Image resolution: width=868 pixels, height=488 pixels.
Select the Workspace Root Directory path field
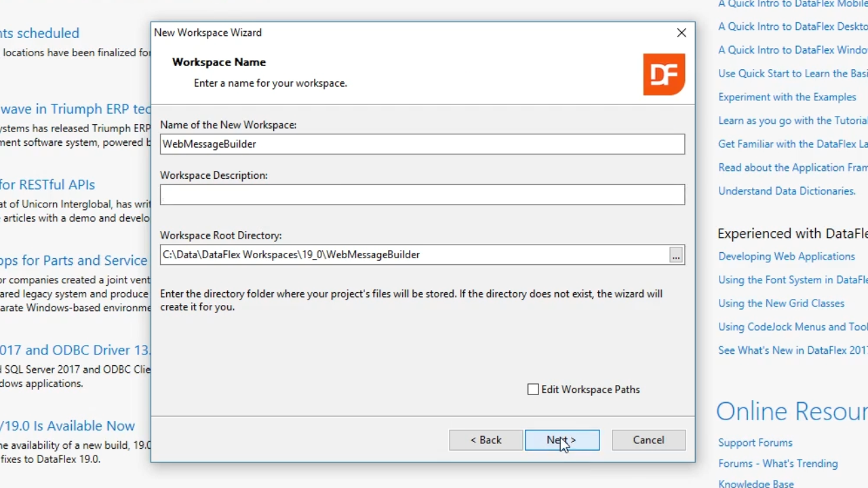tap(414, 255)
